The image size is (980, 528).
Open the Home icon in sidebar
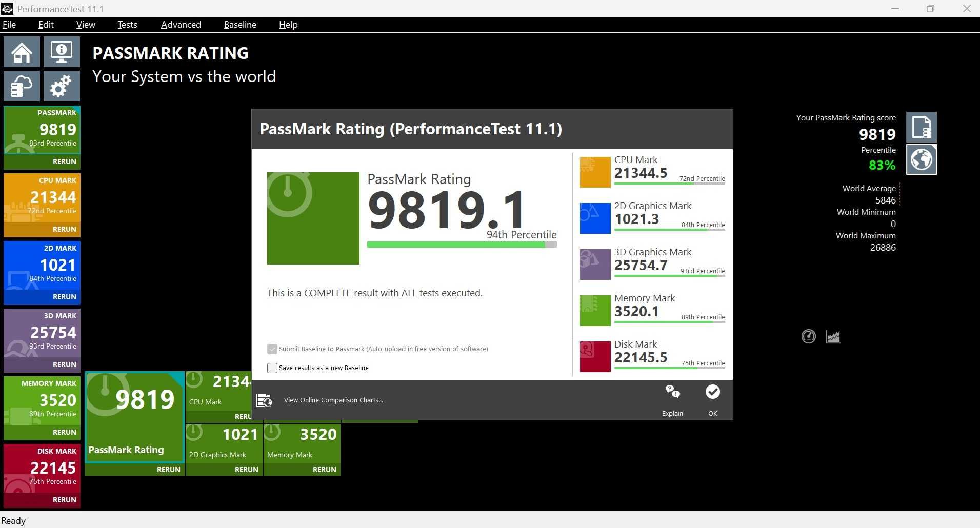[22, 52]
